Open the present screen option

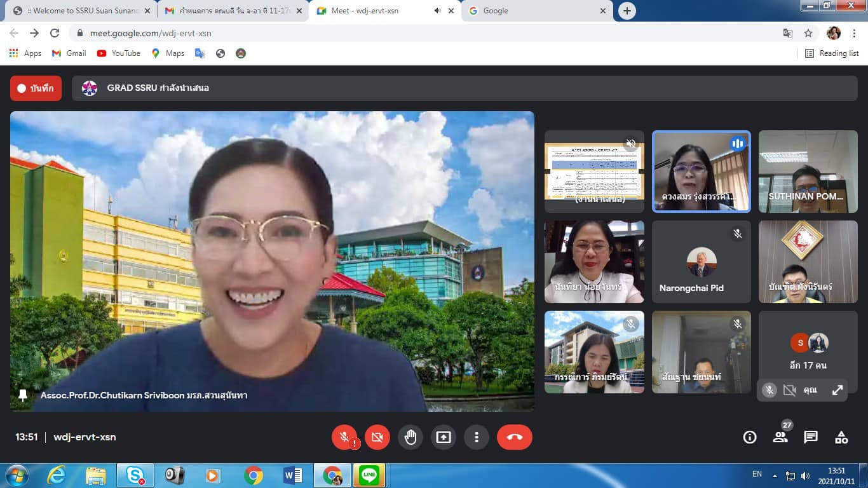[x=444, y=437]
